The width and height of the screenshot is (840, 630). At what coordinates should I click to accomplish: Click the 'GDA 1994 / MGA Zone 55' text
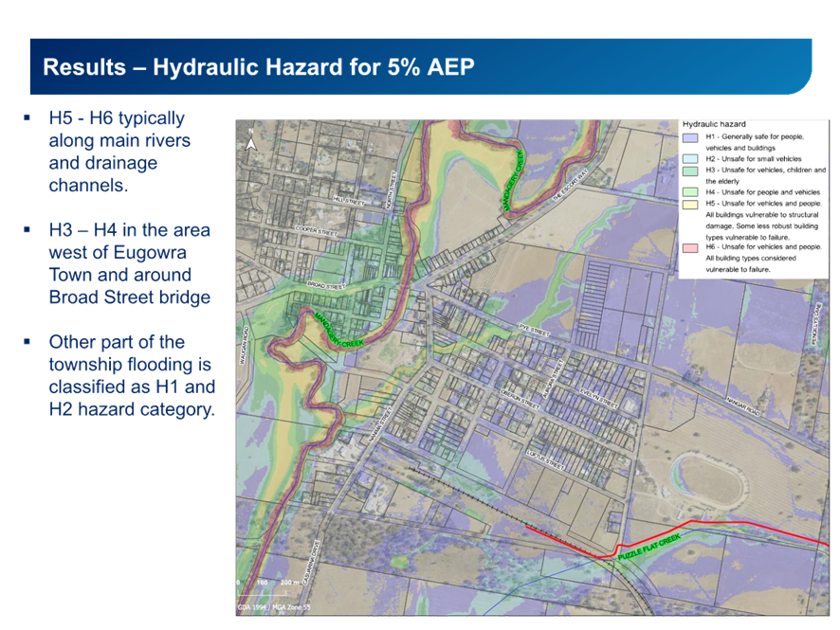click(x=274, y=607)
